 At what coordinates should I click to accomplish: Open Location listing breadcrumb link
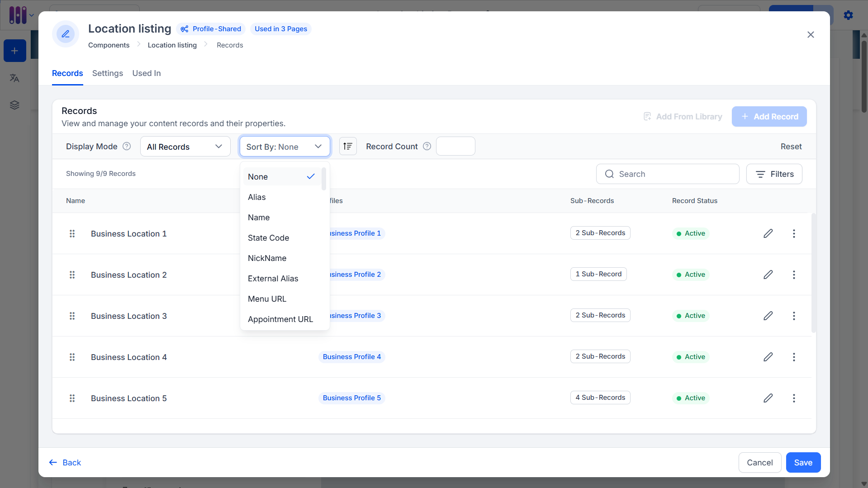pyautogui.click(x=172, y=45)
